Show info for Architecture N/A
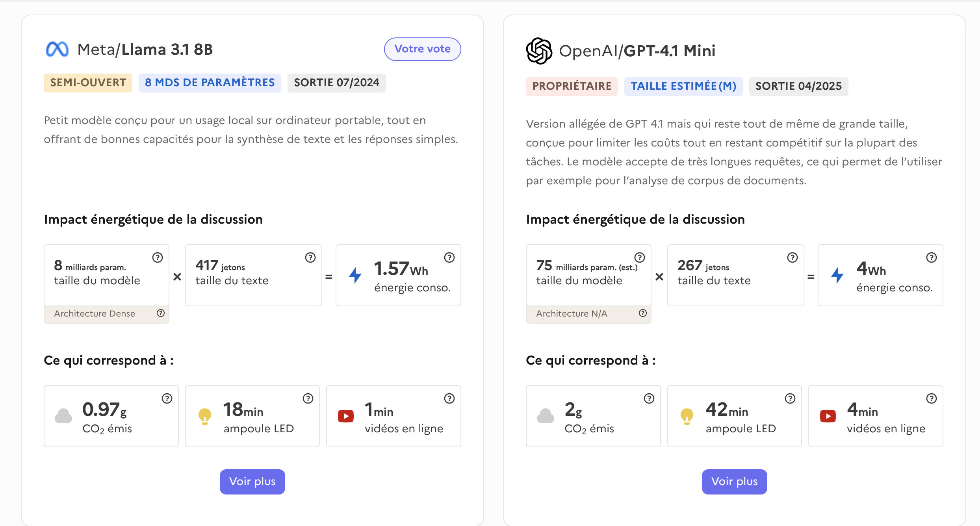The height and width of the screenshot is (526, 980). coord(643,313)
